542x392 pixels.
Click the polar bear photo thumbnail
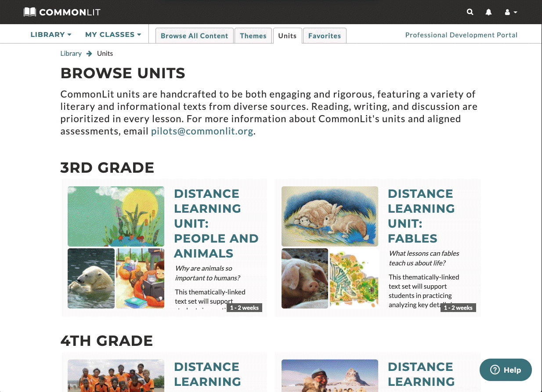tap(91, 278)
